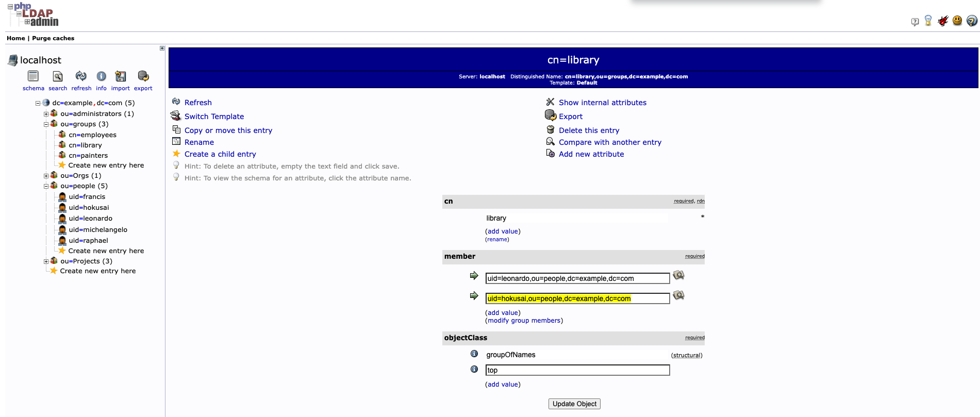
Task: Open the import icon
Action: click(121, 76)
